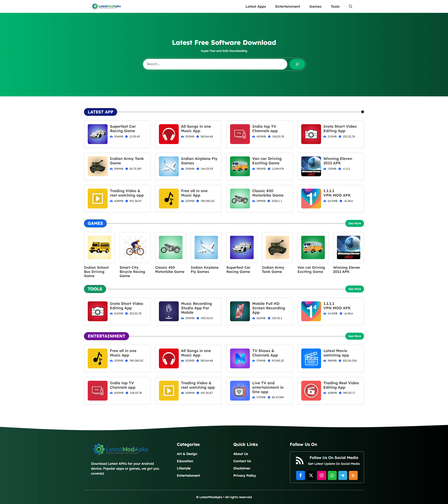Click into the Search text field
448x504 pixels.
click(x=215, y=64)
